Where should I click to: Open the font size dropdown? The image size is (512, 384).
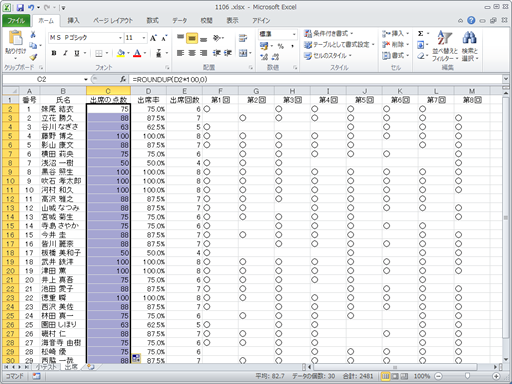[144, 38]
